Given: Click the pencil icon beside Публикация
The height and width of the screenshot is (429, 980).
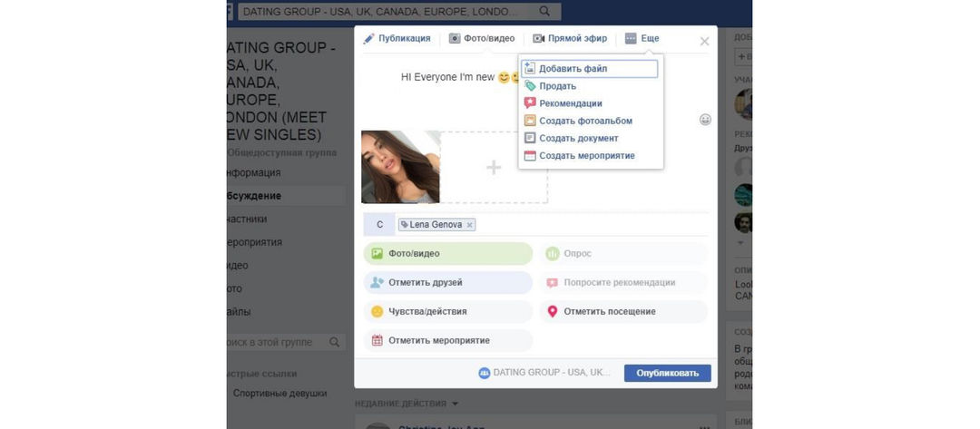Looking at the screenshot, I should click(368, 39).
